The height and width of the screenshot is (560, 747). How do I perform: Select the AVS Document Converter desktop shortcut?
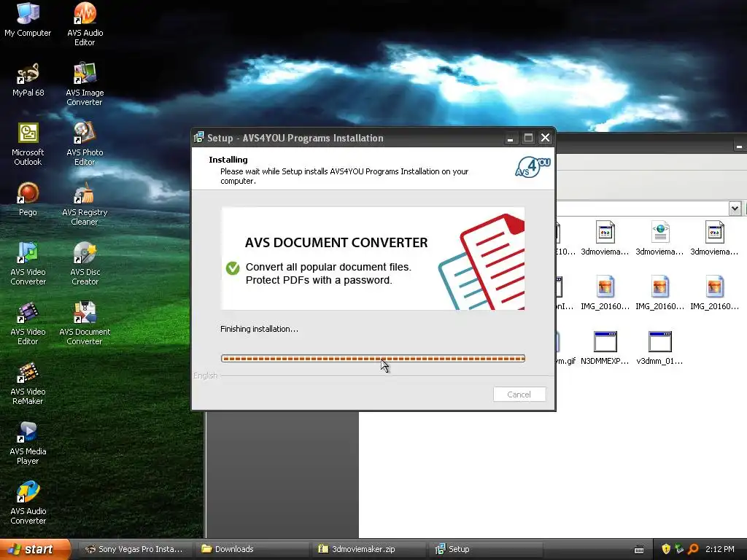[85, 323]
